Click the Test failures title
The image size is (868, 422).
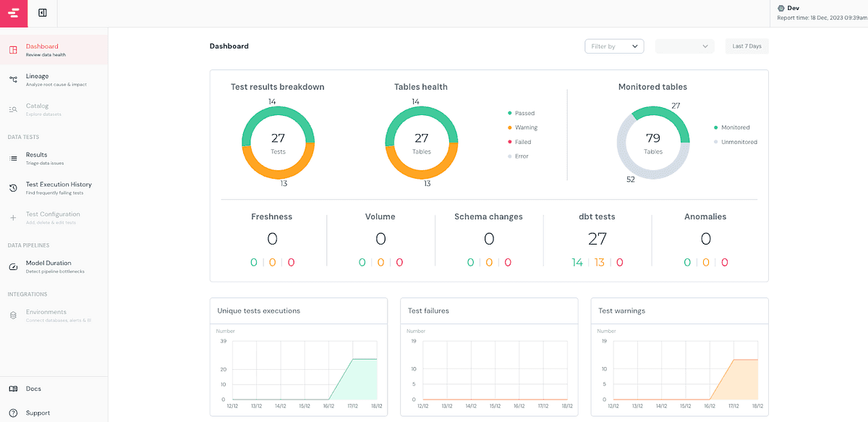(428, 311)
